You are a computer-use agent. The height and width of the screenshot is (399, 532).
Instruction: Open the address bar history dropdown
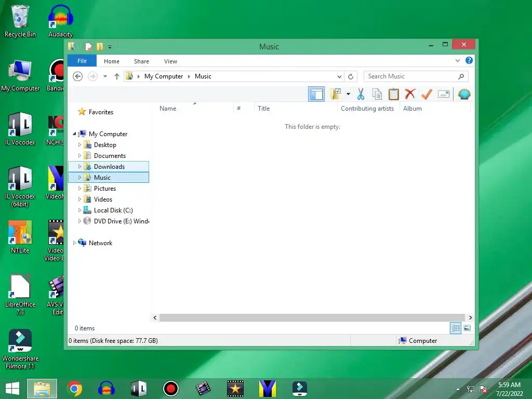pos(339,76)
